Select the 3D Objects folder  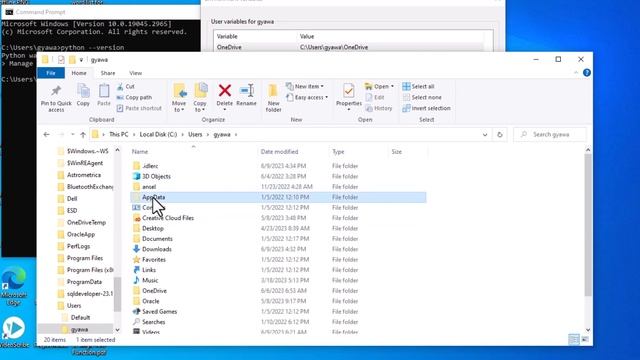[x=156, y=176]
